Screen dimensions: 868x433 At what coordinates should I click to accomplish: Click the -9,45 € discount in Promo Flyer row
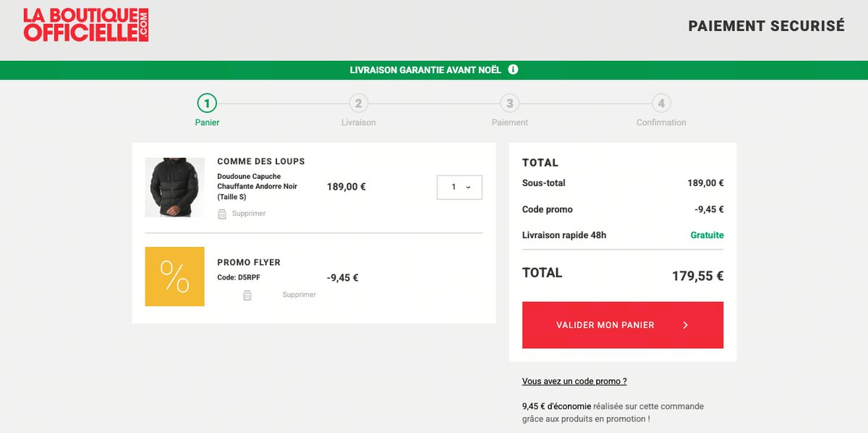pos(343,277)
